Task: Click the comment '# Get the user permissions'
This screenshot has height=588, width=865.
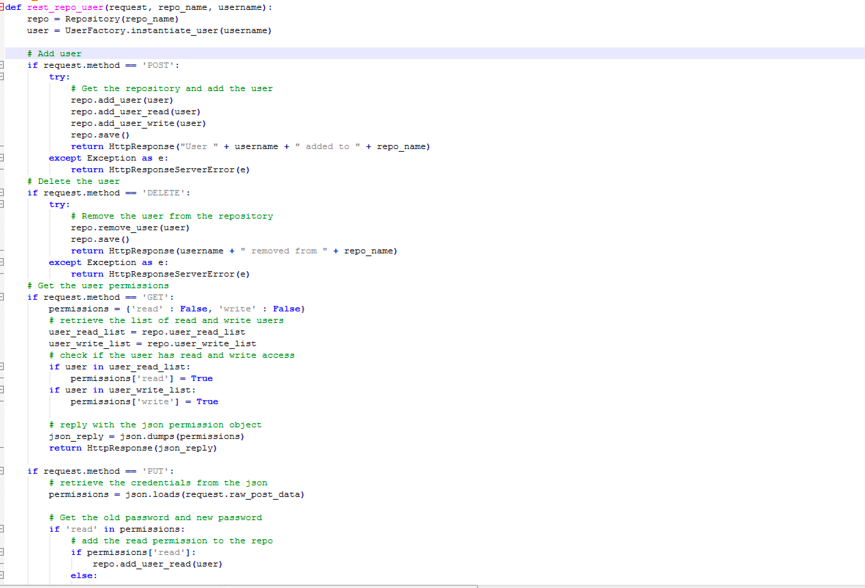Action: click(x=98, y=285)
